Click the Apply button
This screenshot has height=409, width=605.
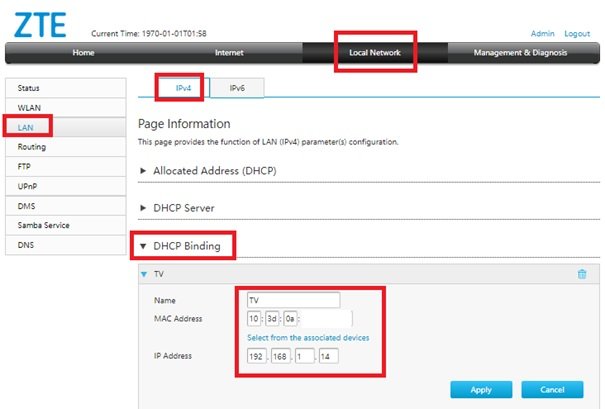pyautogui.click(x=480, y=389)
